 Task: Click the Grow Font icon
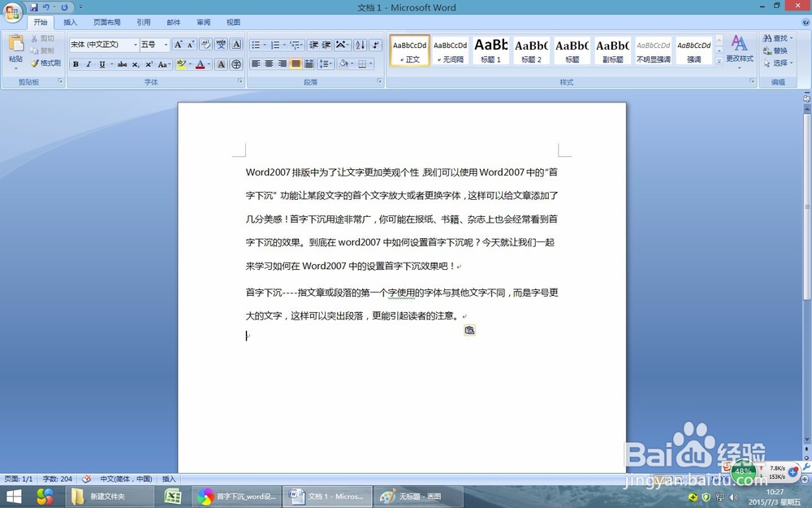(178, 45)
